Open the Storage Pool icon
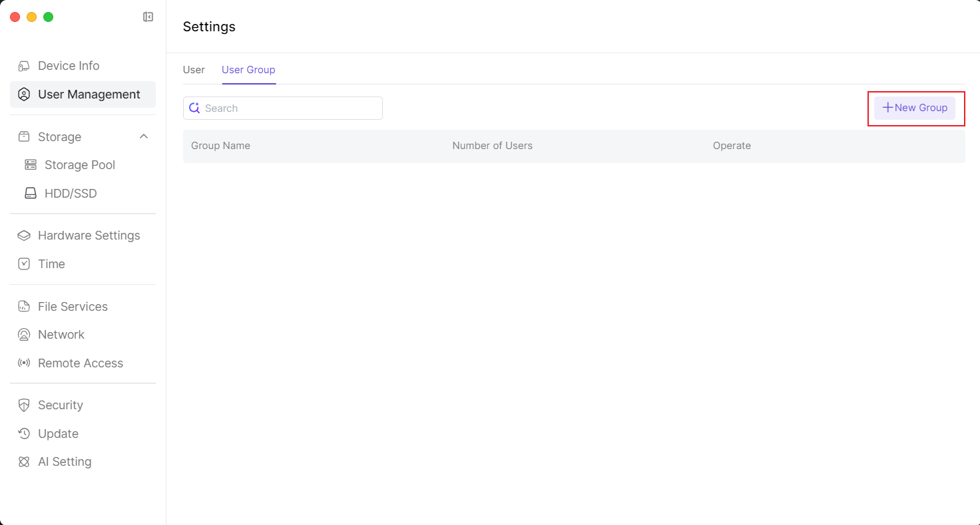This screenshot has height=525, width=980. 31,165
